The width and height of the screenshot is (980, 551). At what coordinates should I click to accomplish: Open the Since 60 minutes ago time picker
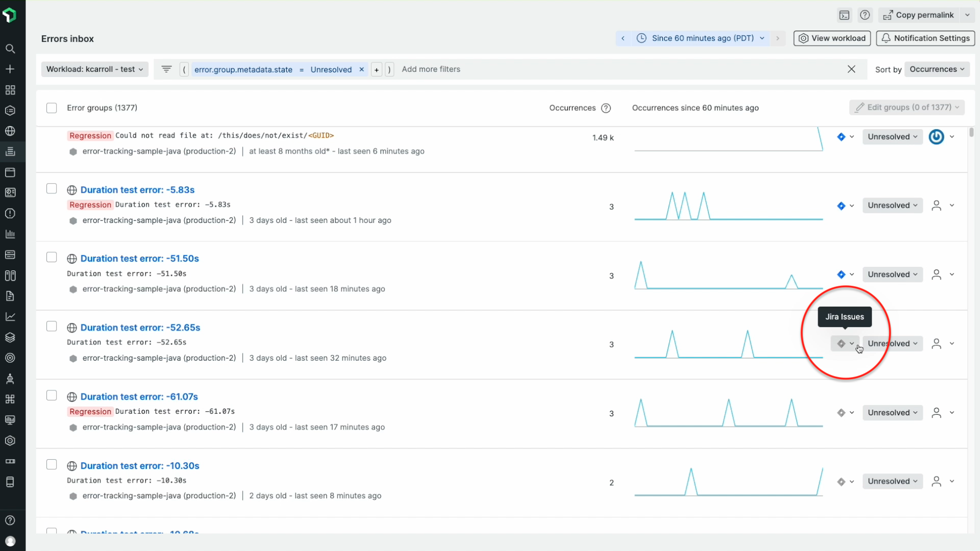click(702, 38)
